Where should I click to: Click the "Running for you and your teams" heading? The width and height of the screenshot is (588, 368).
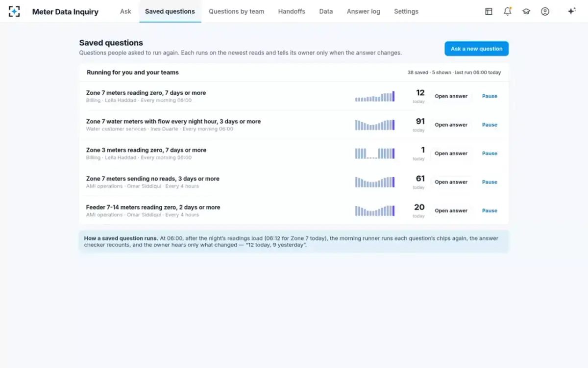pos(133,72)
